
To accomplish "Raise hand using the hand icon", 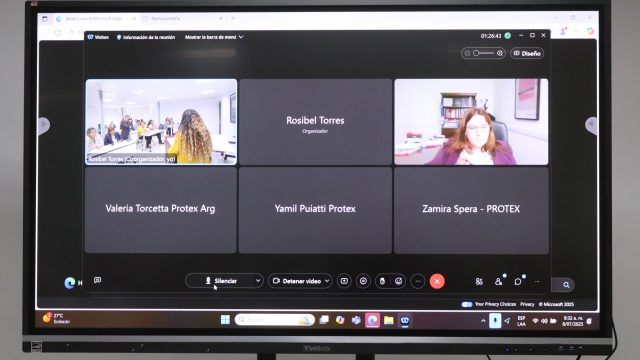I will [382, 281].
